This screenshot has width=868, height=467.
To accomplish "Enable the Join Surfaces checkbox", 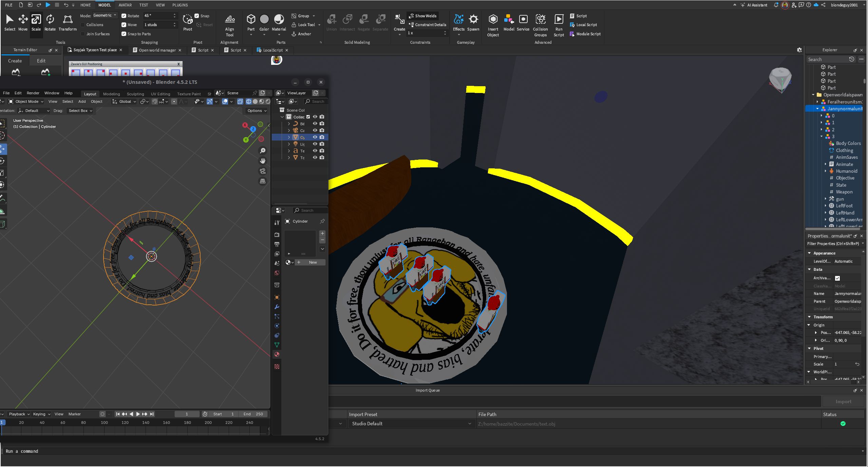I will pos(82,34).
